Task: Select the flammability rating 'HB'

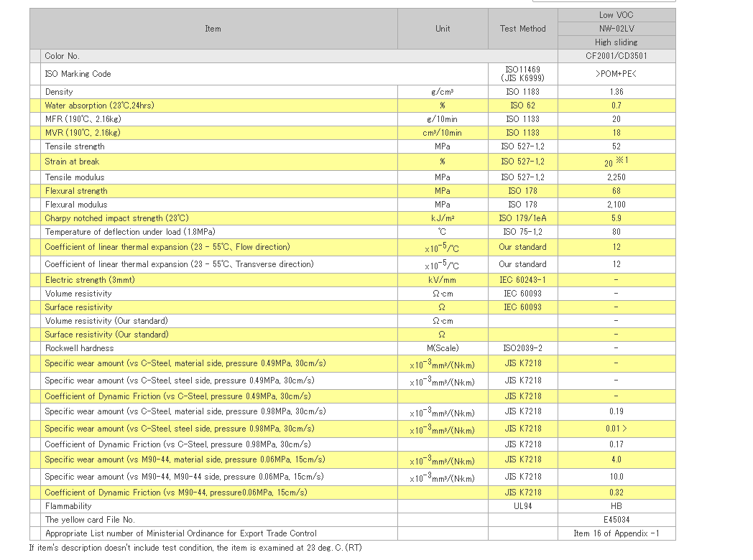Action: click(x=616, y=506)
